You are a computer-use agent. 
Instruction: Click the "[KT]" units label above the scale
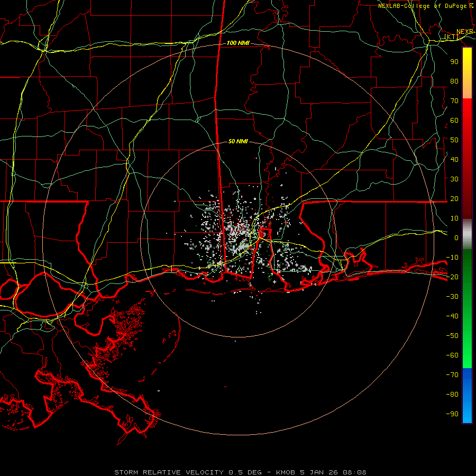pos(452,37)
